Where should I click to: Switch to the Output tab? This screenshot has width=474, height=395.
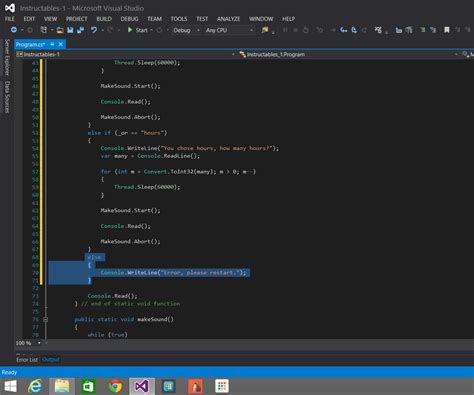click(51, 360)
